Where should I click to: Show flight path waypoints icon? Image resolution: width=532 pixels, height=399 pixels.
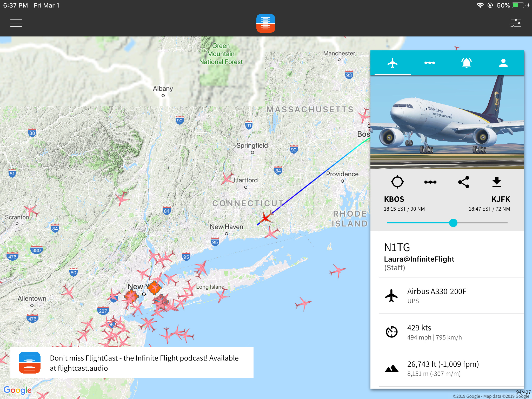pos(430,182)
